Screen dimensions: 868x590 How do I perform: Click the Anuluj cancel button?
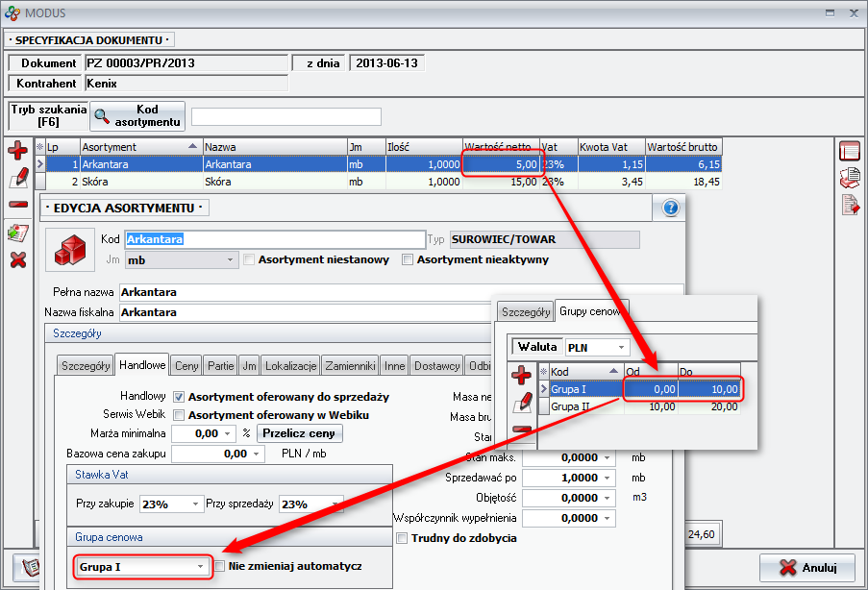[x=806, y=567]
